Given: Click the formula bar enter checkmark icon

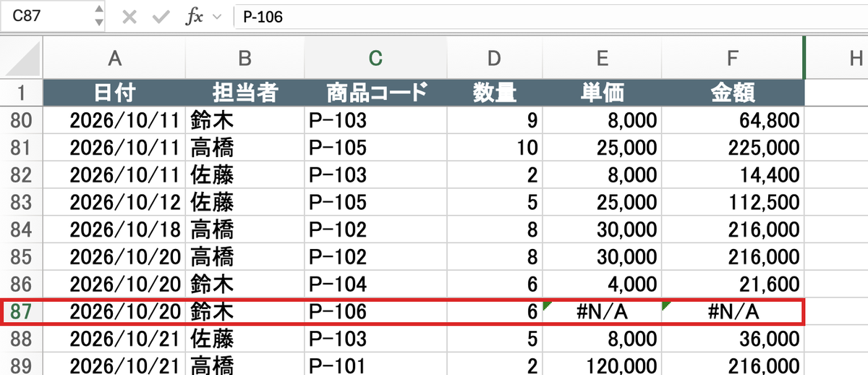Looking at the screenshot, I should click(161, 17).
